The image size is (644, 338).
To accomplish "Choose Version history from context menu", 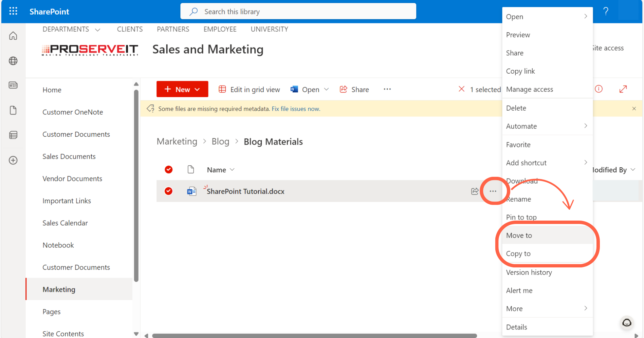I will (x=529, y=273).
